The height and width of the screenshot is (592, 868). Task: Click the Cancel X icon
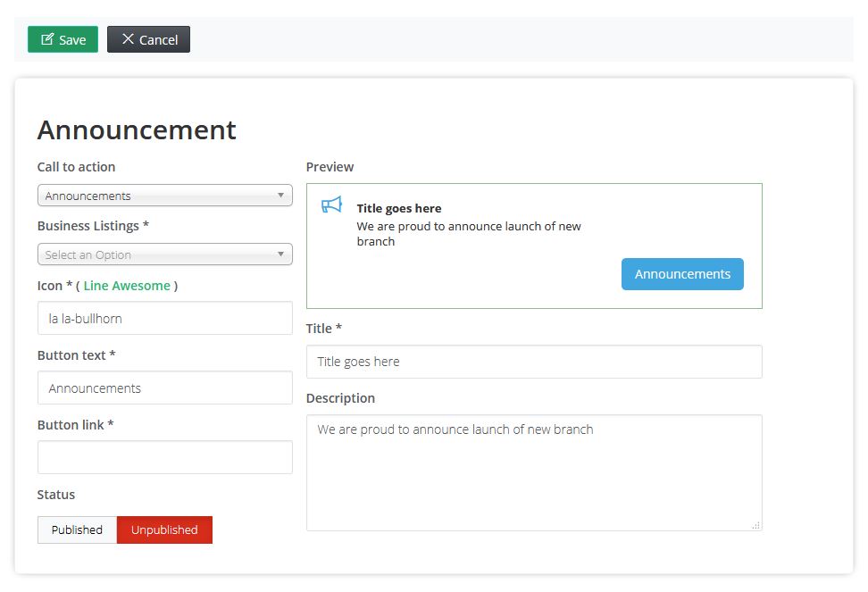[128, 38]
